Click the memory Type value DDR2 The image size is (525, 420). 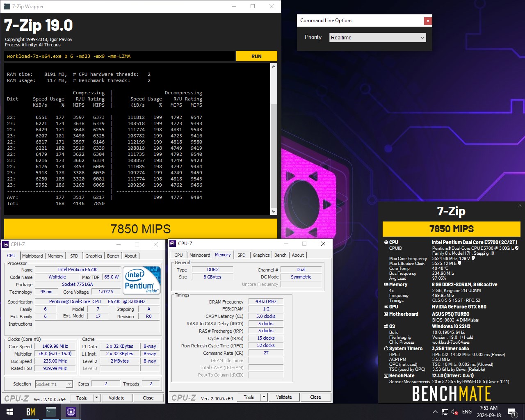213,269
